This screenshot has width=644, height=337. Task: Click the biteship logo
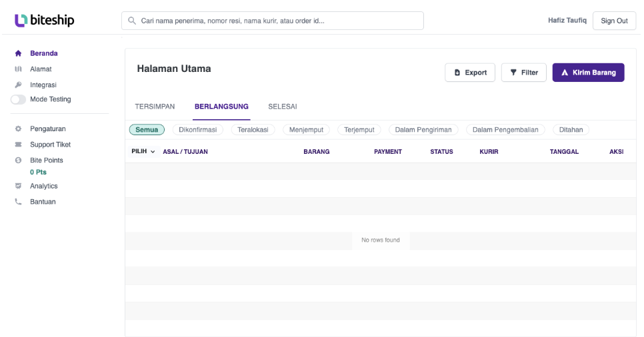(x=45, y=20)
